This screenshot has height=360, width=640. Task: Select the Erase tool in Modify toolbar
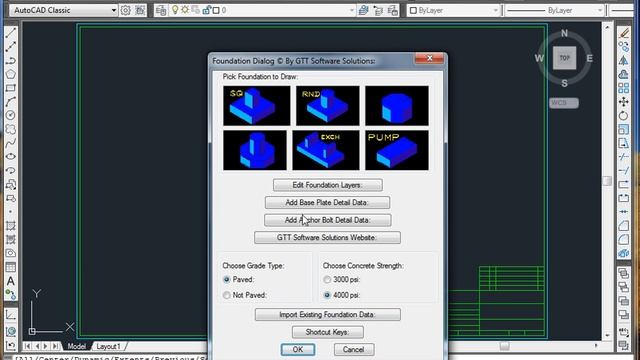[624, 33]
